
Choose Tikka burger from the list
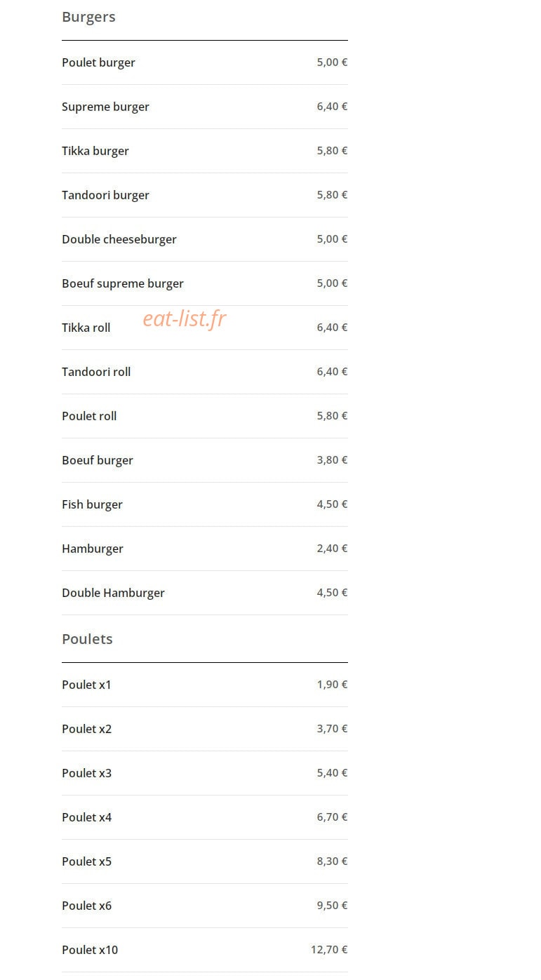204,151
